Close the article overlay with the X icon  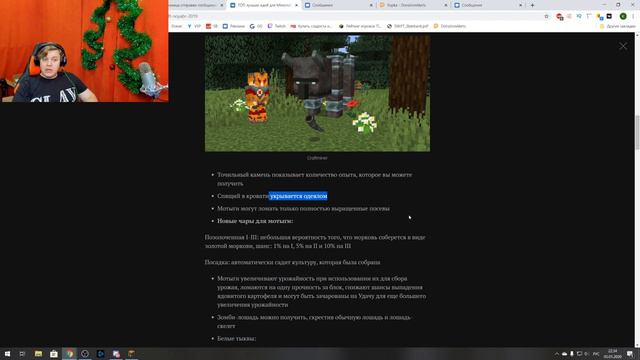pyautogui.click(x=623, y=47)
